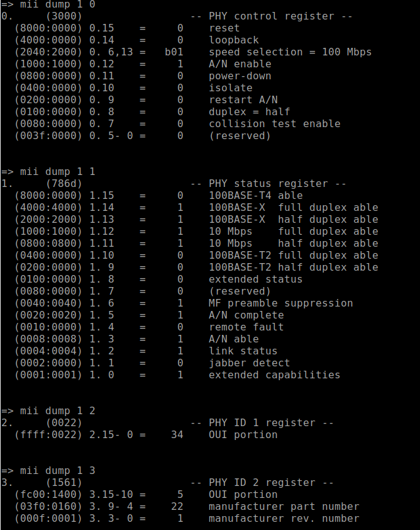Select the manufacturer part number label
Viewport: 420px width, 530px height.
pos(284,506)
